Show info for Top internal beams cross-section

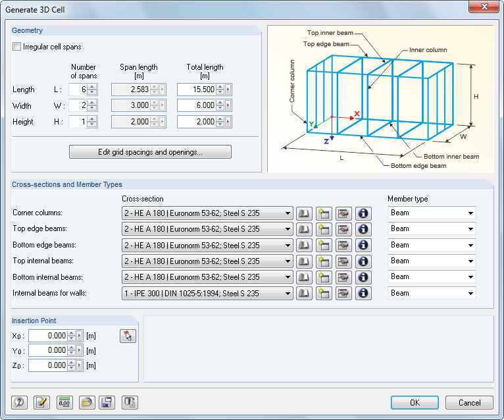click(x=363, y=261)
